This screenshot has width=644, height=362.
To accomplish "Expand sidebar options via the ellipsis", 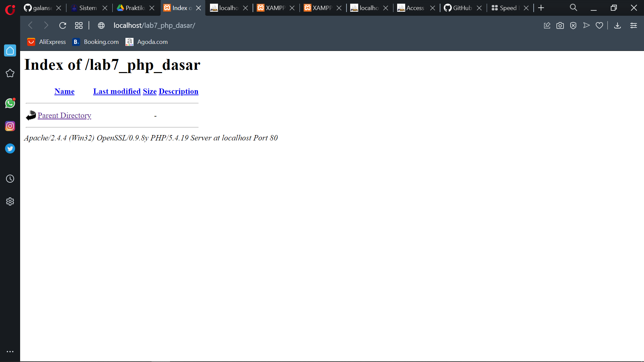I will coord(10,351).
